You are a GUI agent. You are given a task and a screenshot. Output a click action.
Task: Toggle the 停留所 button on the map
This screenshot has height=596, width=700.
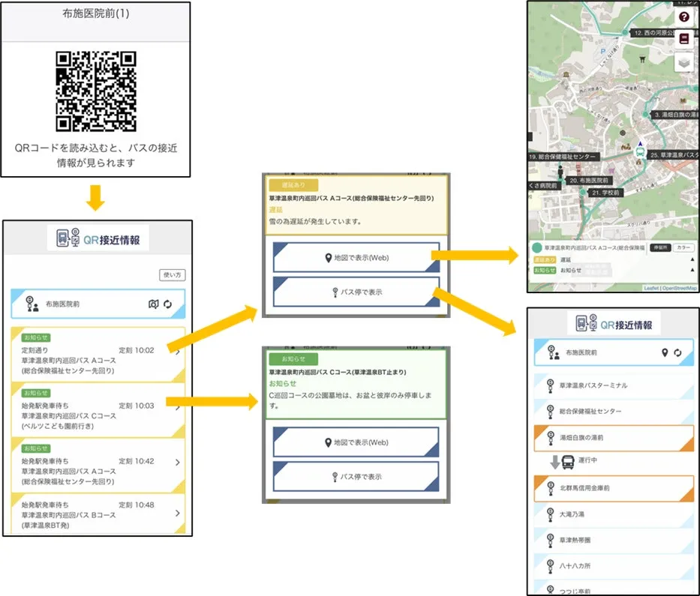(660, 247)
